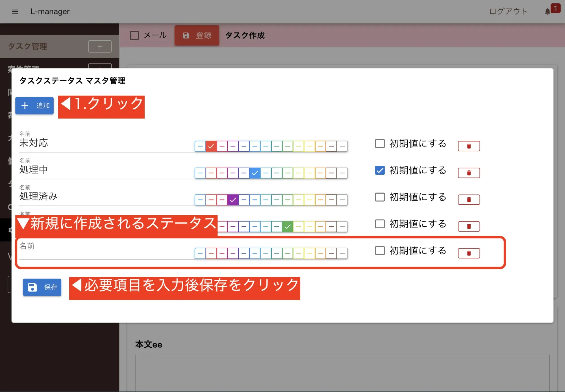Delete the 処理中 status row
Viewport: 565px width, 392px height.
(x=469, y=173)
